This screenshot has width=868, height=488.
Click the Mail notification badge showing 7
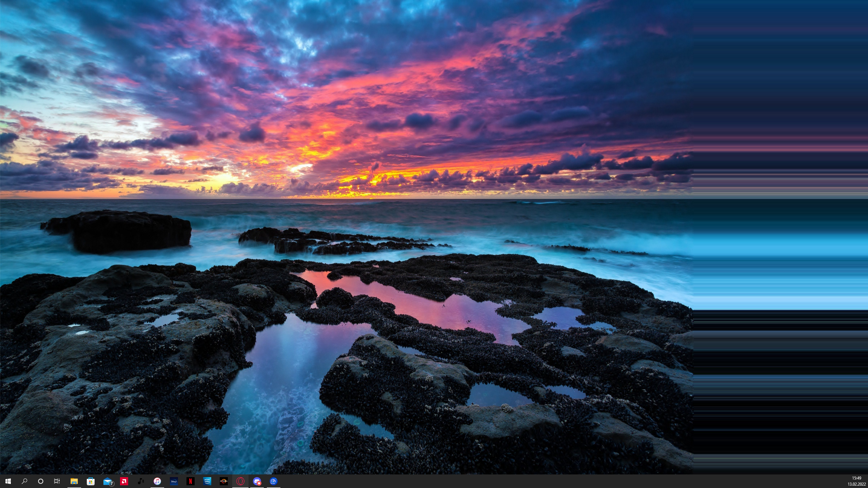tap(112, 484)
